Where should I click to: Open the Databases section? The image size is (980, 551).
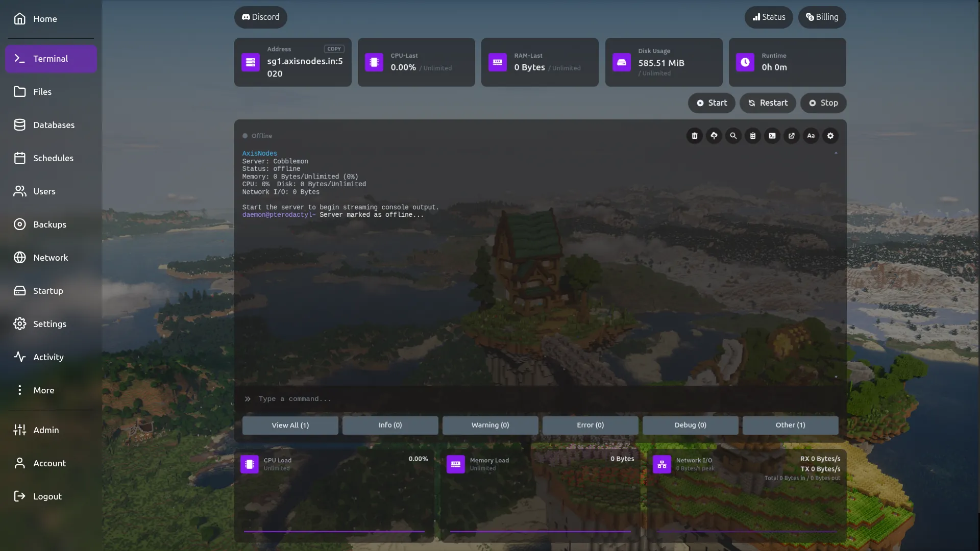[x=51, y=125]
